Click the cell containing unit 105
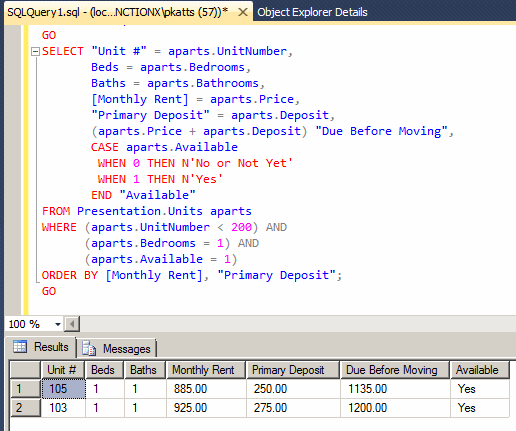This screenshot has height=431, width=516. [63, 389]
